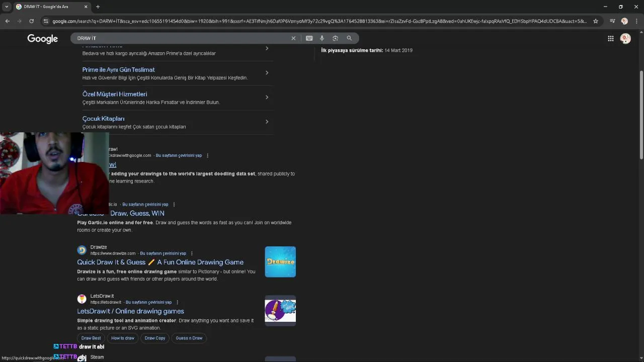This screenshot has height=362, width=644.
Task: Click the https://www.drawize.com URL text
Action: tap(113, 253)
